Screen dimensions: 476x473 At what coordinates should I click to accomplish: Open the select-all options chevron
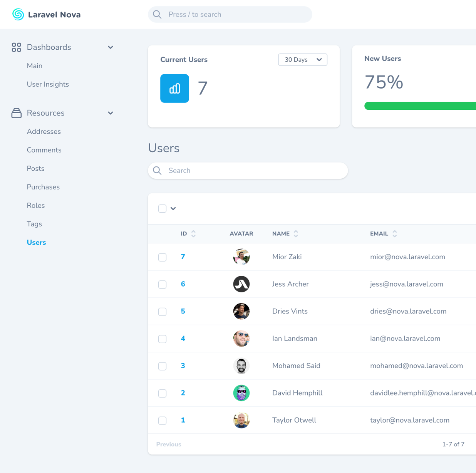point(173,208)
